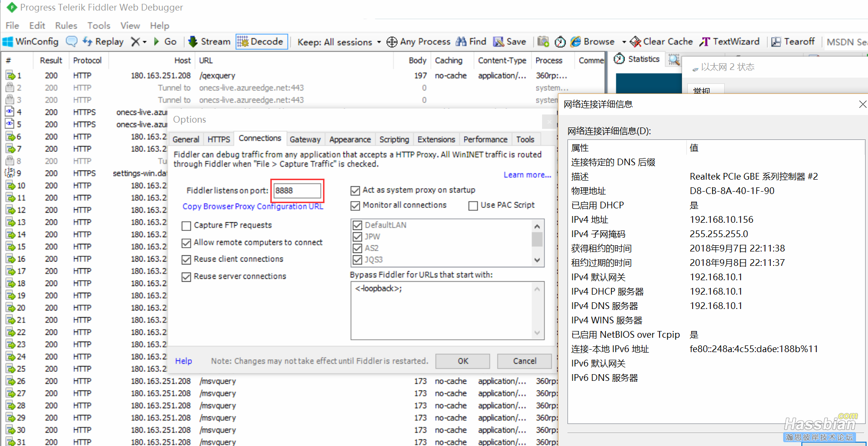
Task: Click Copy Browser Proxy Configuration URL
Action: pos(253,206)
